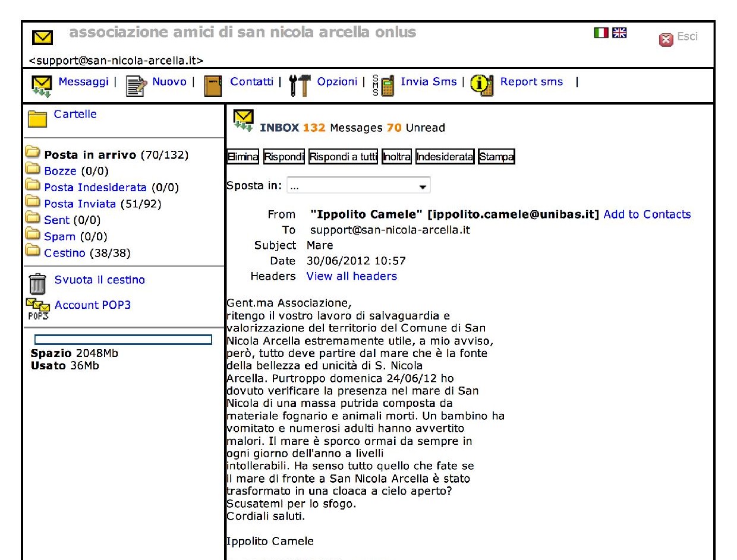Click the Add to Contacts link

click(x=647, y=214)
